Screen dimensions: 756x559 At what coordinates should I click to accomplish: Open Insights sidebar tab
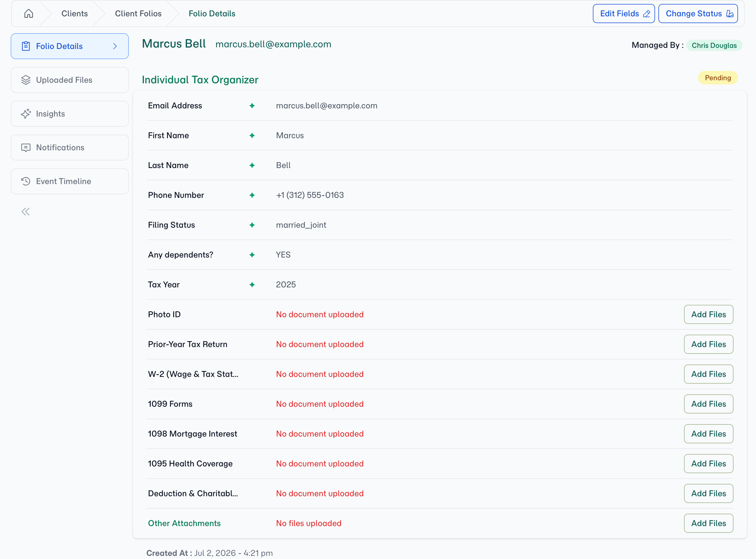coord(70,114)
